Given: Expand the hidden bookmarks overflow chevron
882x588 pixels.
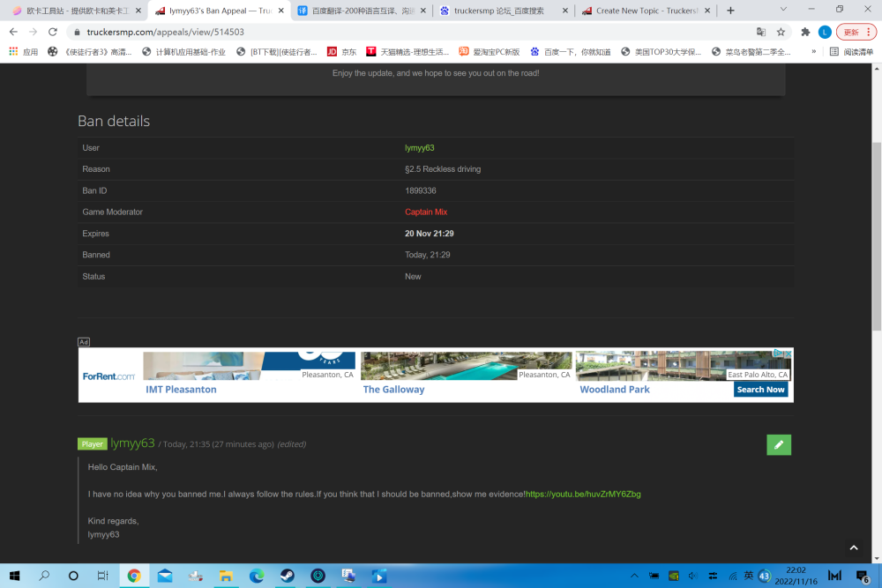Looking at the screenshot, I should [x=813, y=52].
